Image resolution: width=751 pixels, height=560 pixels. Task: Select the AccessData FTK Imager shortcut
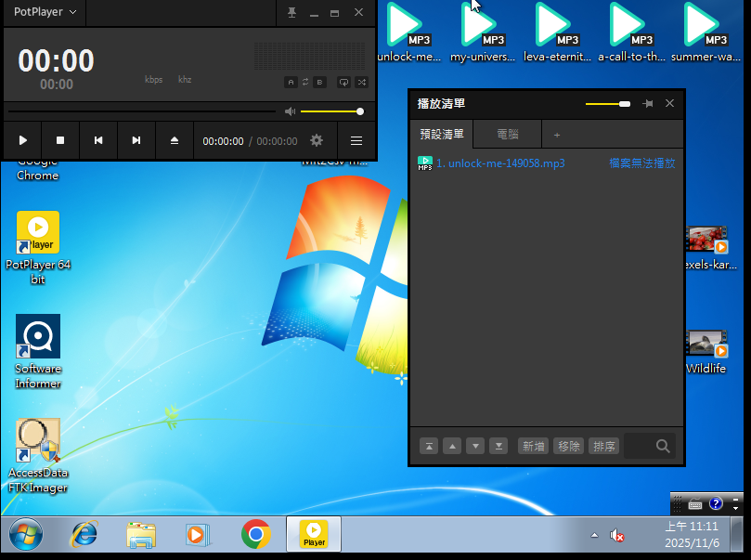pos(38,456)
